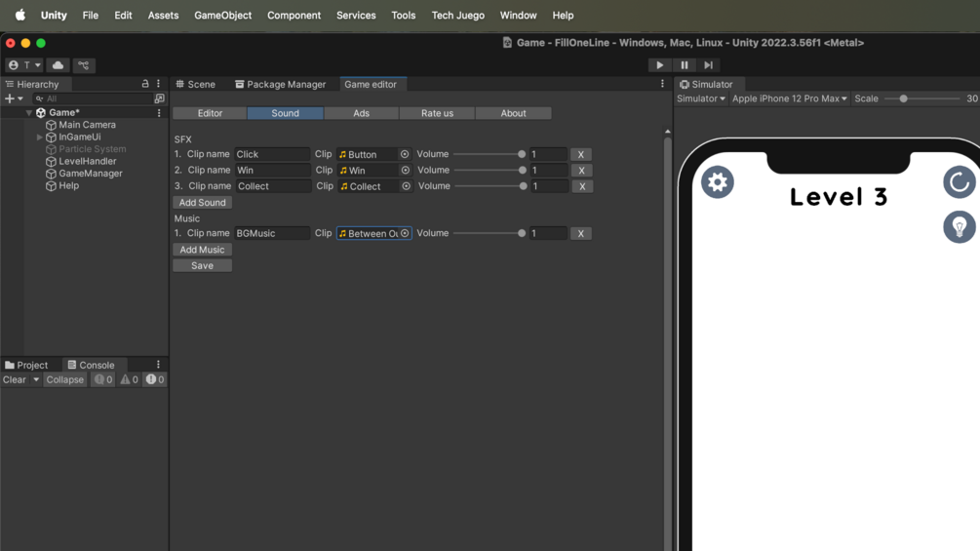Switch to the Project tab
The width and height of the screenshot is (980, 551).
(x=26, y=365)
